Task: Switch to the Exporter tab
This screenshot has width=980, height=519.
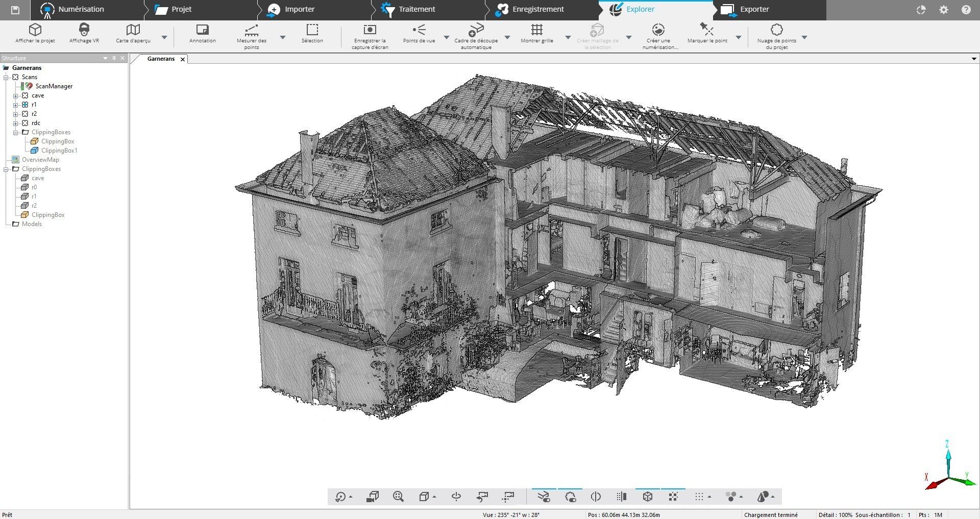Action: (754, 9)
